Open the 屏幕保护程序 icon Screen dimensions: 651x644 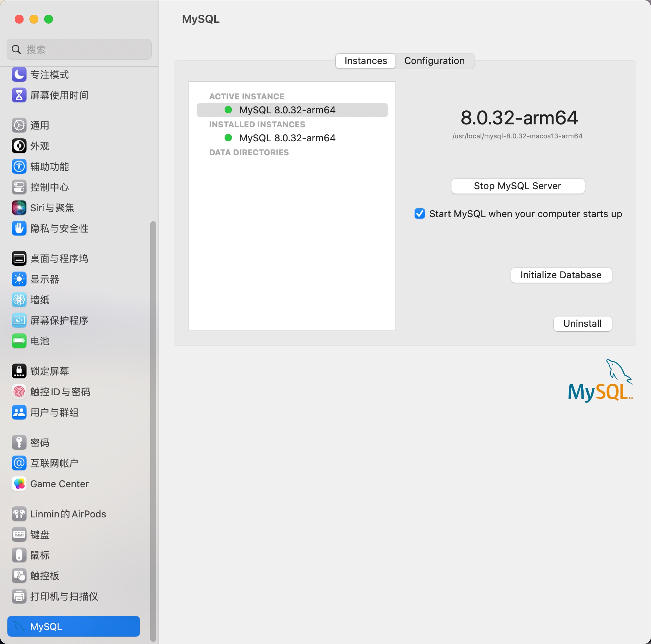pos(19,321)
